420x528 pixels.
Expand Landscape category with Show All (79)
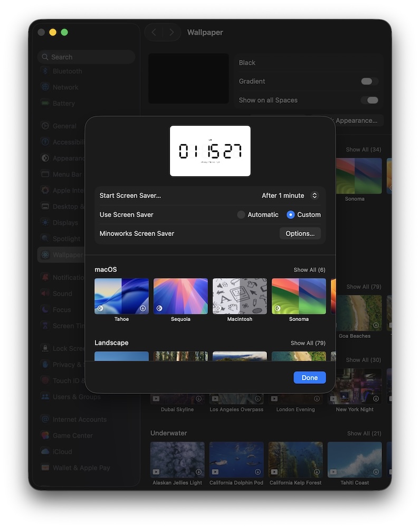point(308,343)
